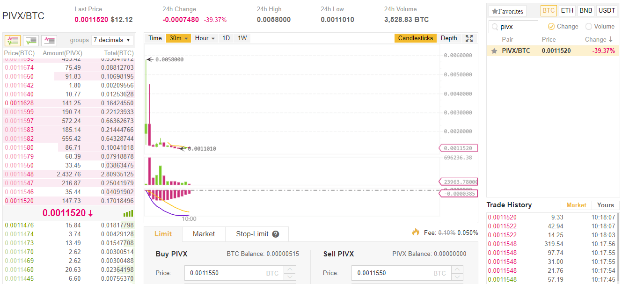
Task: Show buy orders only in order book
Action: (31, 40)
